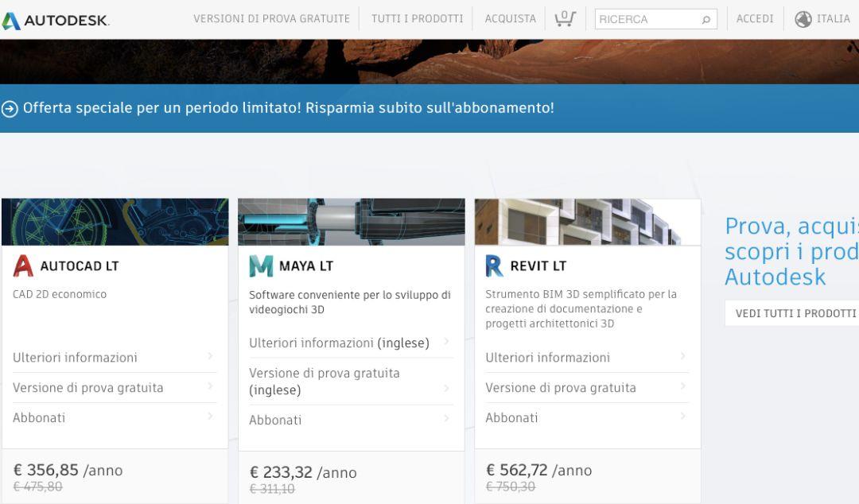Click the AutoCAD LT red A icon
Viewport: 859px width, 504px height.
23,266
